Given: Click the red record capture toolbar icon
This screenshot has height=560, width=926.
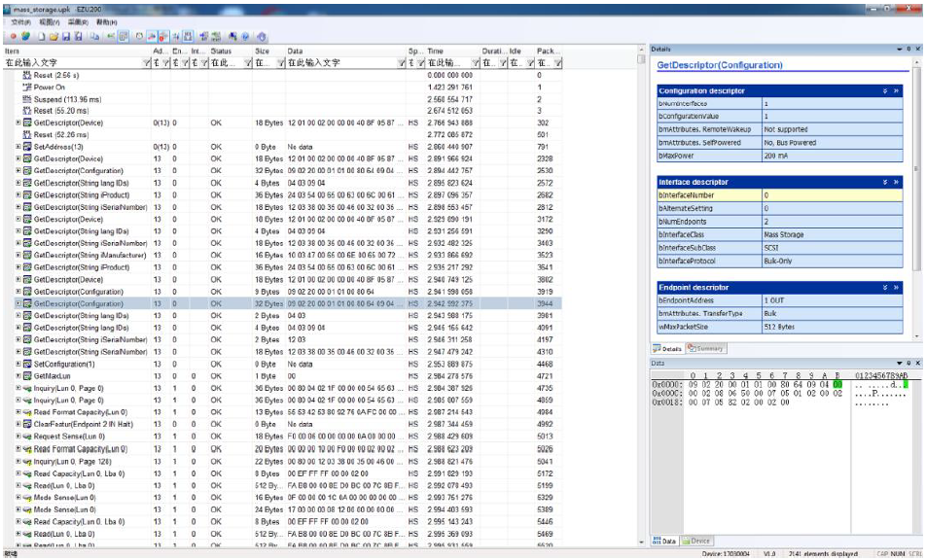Looking at the screenshot, I should (14, 36).
